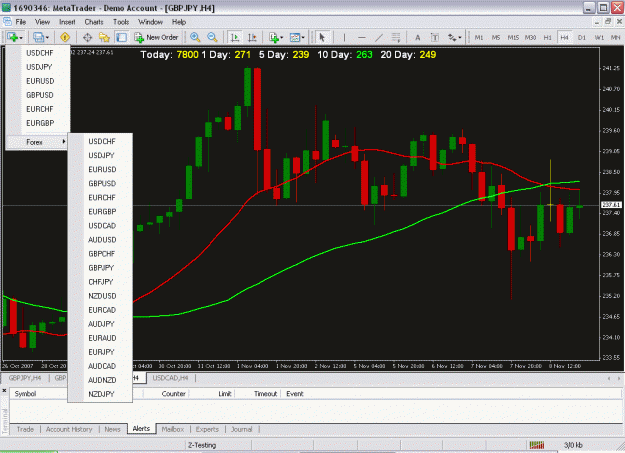Open the Experts tab in Terminal

[x=207, y=429]
